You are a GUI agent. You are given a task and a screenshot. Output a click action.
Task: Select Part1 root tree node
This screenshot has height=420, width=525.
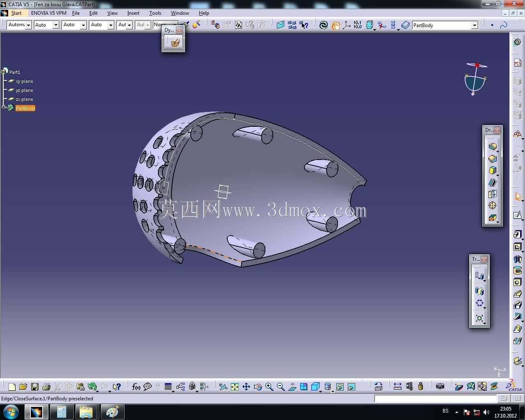tap(15, 72)
